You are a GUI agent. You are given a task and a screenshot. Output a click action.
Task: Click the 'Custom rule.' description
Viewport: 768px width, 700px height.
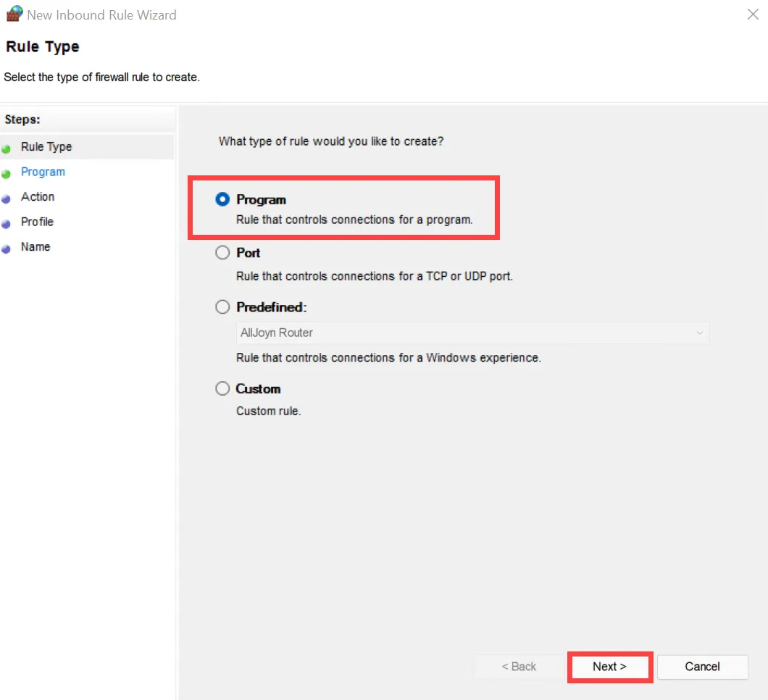click(268, 411)
